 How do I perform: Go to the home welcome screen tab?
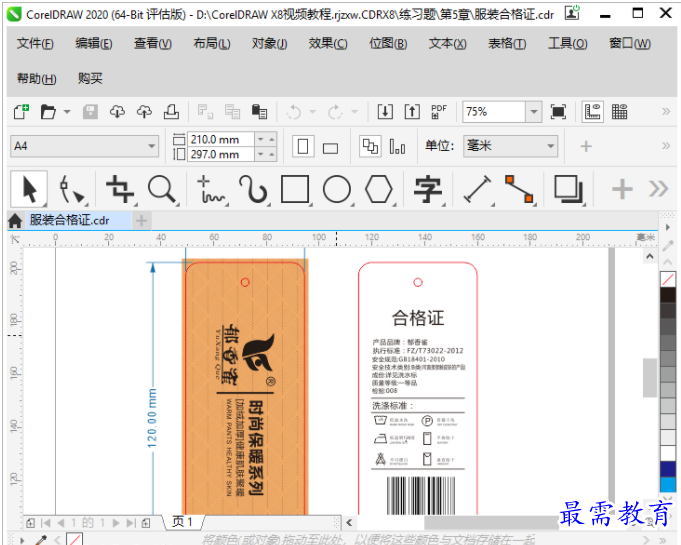(x=15, y=221)
